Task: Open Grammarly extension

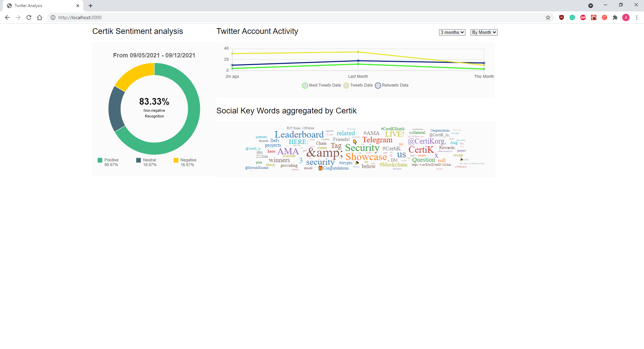Action: [572, 17]
